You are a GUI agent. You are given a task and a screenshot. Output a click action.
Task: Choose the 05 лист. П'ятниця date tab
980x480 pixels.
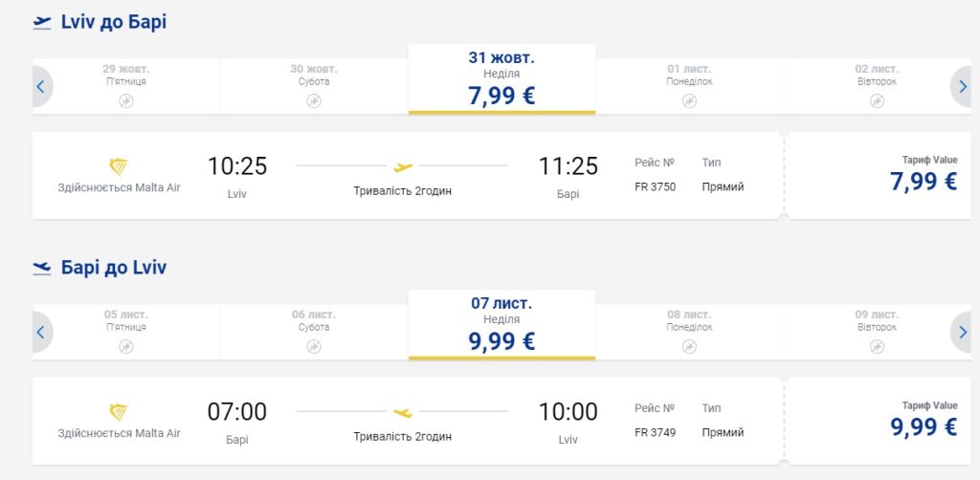(x=126, y=330)
